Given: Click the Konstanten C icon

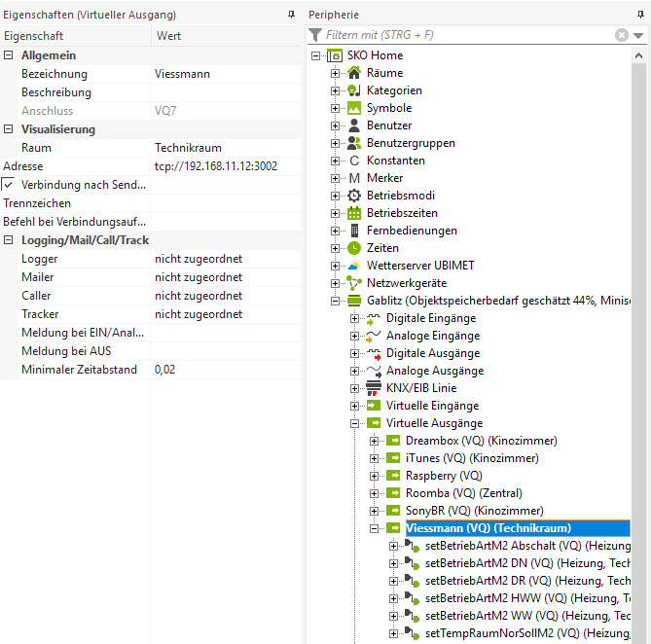Looking at the screenshot, I should point(354,161).
